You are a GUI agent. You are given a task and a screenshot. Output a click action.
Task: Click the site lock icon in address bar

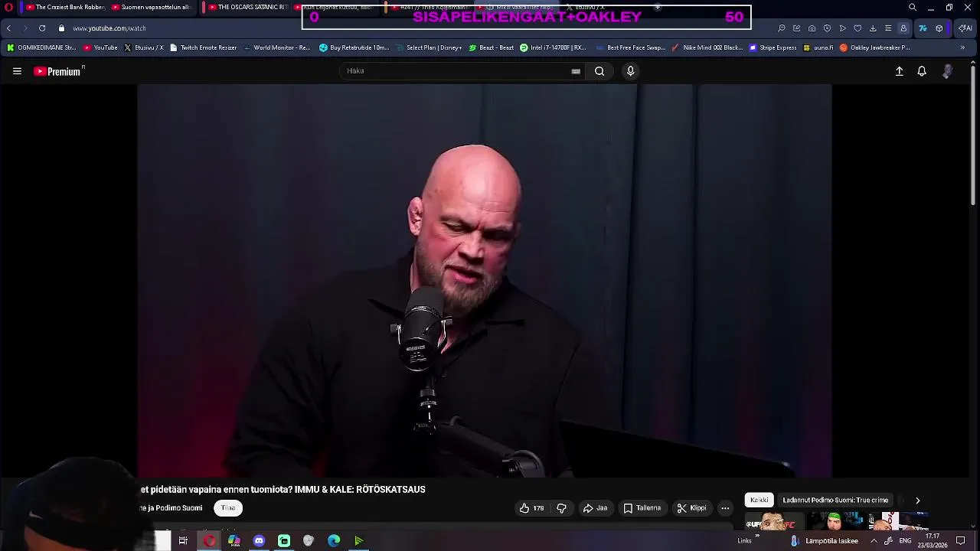61,28
